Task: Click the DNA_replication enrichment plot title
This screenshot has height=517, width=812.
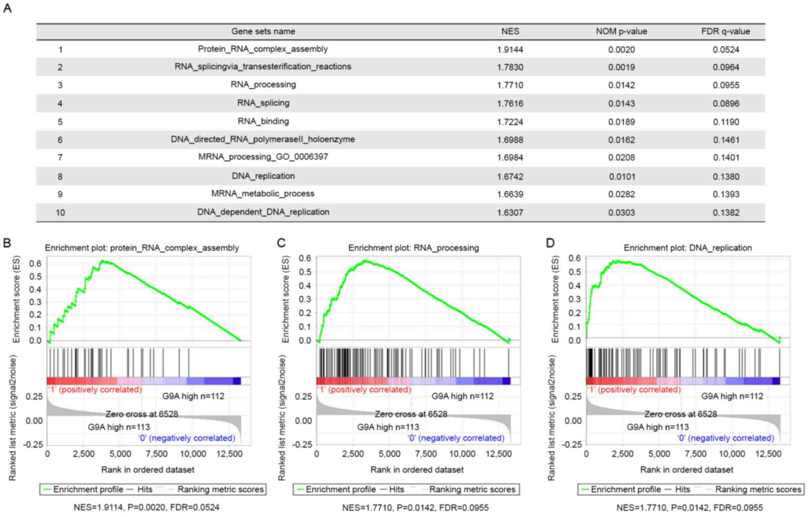Action: point(687,248)
